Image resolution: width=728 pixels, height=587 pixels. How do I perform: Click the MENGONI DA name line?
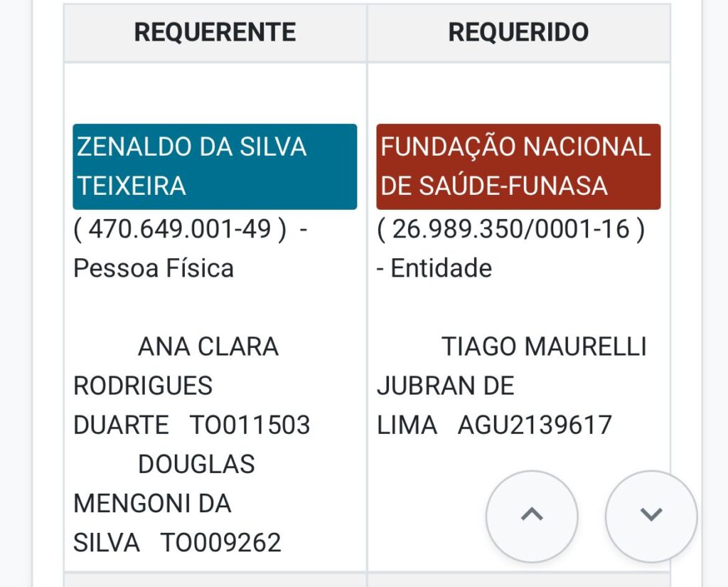click(152, 504)
